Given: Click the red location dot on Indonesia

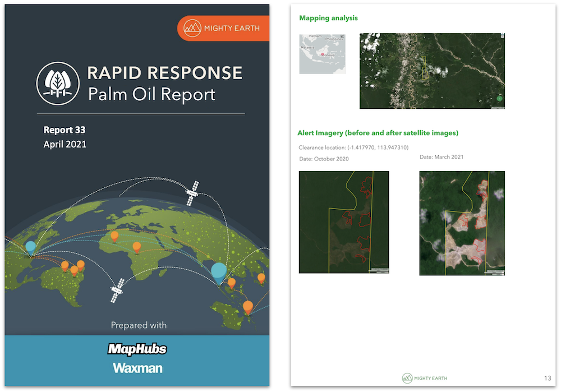Looking at the screenshot, I should 323,54.
